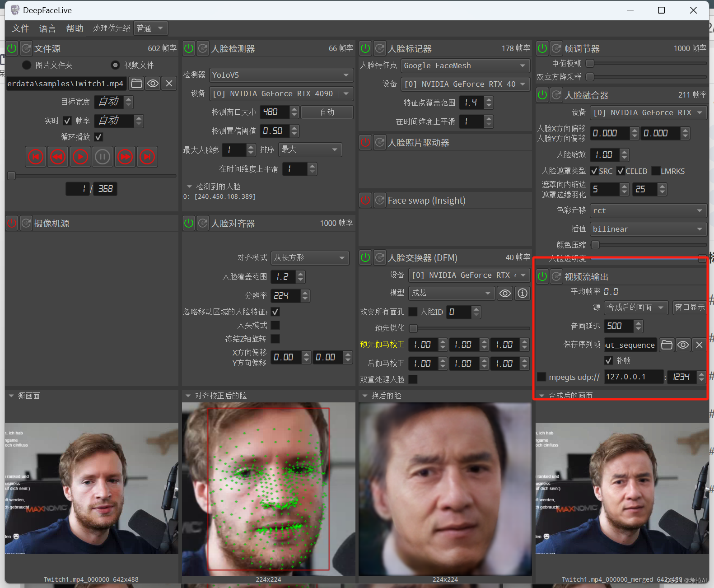714x588 pixels.
Task: Toggle SRC face mask type
Action: [x=594, y=171]
